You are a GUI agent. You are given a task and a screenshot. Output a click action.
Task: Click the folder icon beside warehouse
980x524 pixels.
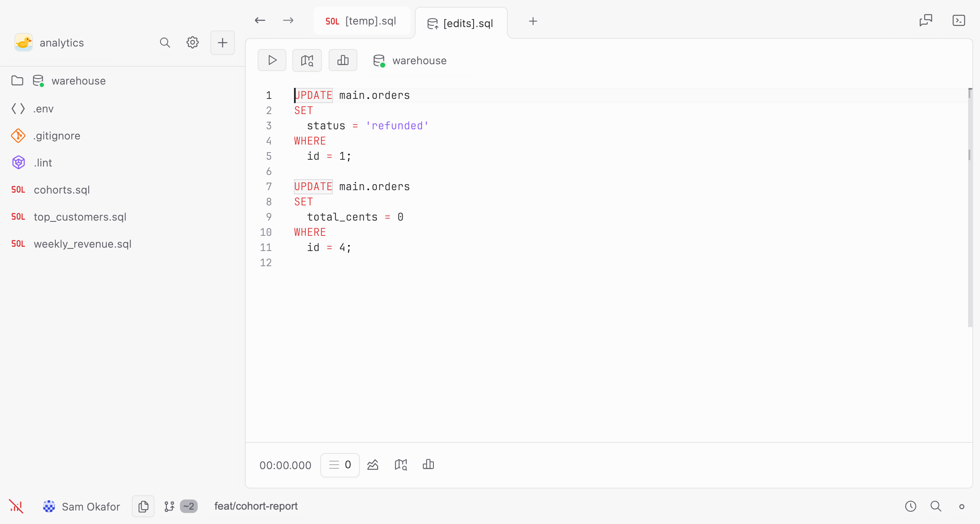[17, 80]
